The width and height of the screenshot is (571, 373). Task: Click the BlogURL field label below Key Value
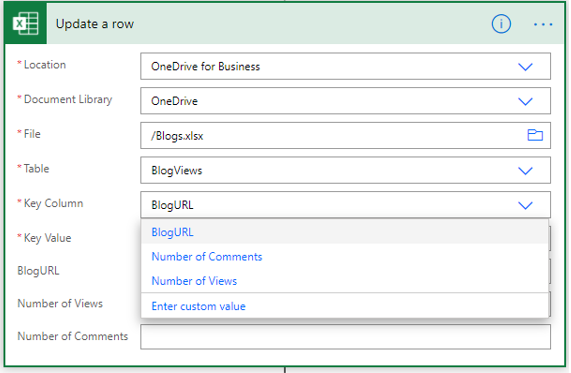tap(38, 271)
